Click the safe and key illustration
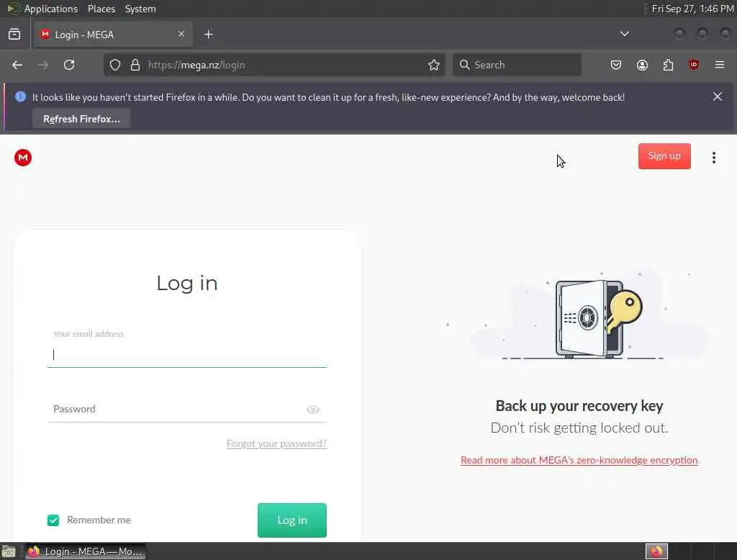 pos(598,318)
